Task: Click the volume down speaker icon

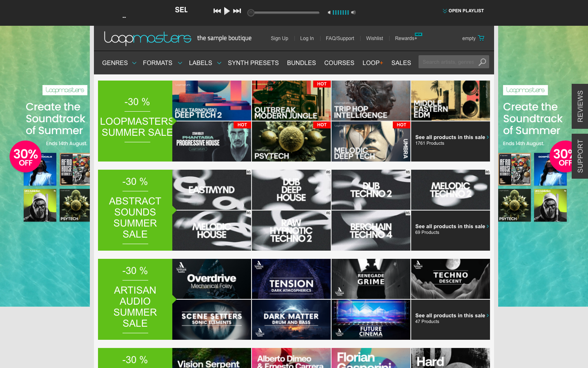Action: (x=329, y=12)
